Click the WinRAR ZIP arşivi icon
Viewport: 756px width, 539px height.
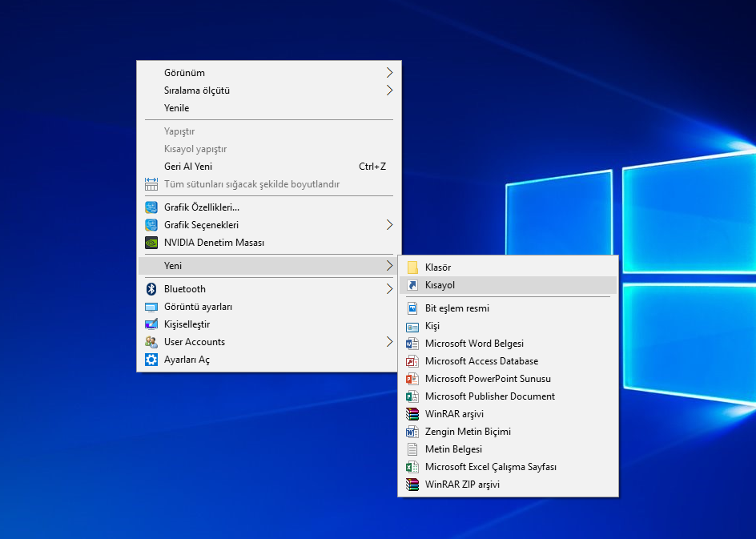pyautogui.click(x=412, y=485)
